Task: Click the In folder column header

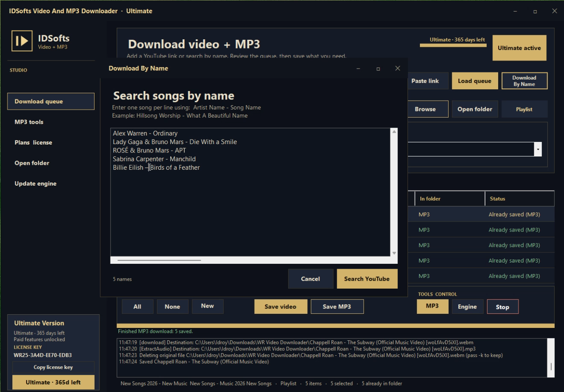Action: click(x=450, y=199)
